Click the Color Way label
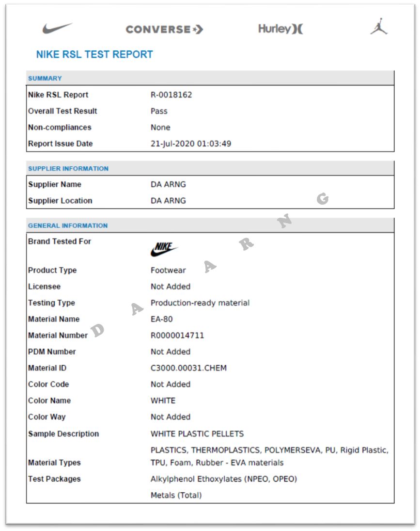 click(x=47, y=417)
